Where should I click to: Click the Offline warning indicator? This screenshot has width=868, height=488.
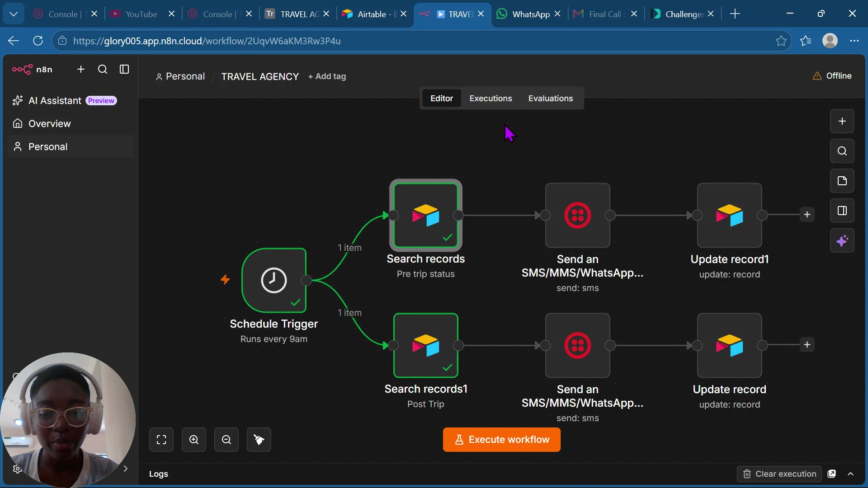pos(832,76)
